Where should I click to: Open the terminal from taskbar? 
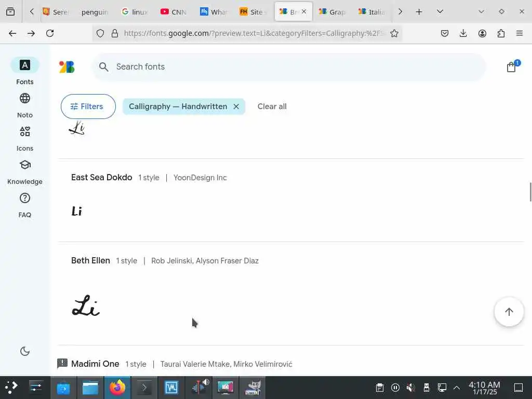tap(144, 388)
